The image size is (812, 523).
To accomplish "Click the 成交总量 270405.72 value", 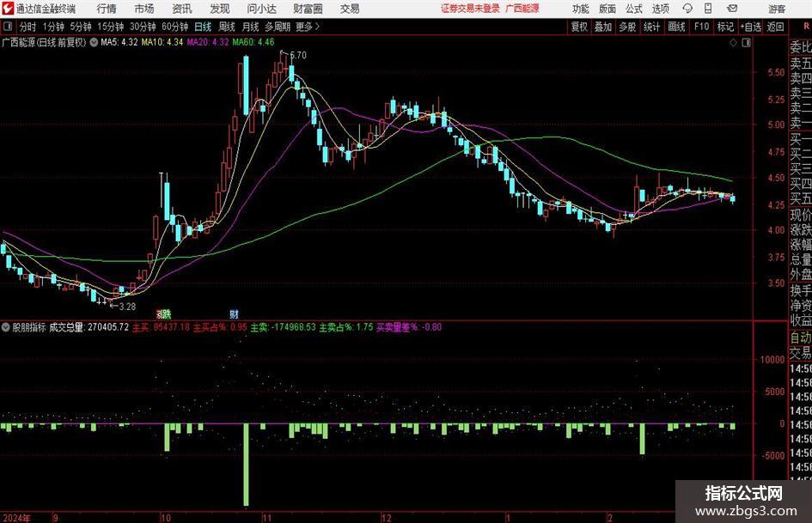I will [89, 327].
